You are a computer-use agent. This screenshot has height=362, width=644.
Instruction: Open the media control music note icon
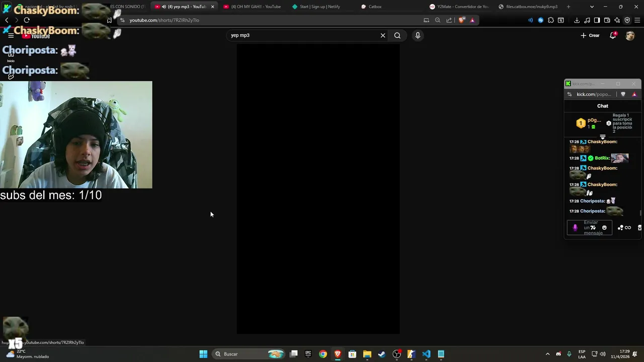[x=587, y=20]
